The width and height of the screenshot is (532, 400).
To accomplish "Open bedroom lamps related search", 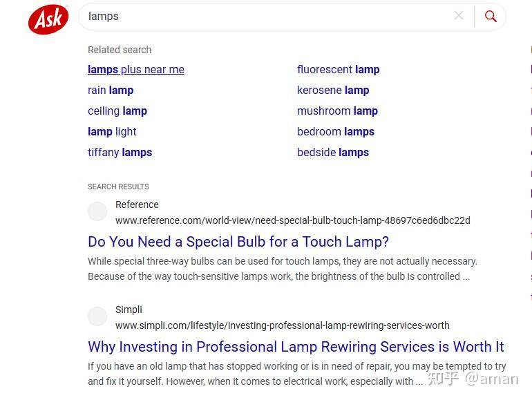I will (x=336, y=132).
